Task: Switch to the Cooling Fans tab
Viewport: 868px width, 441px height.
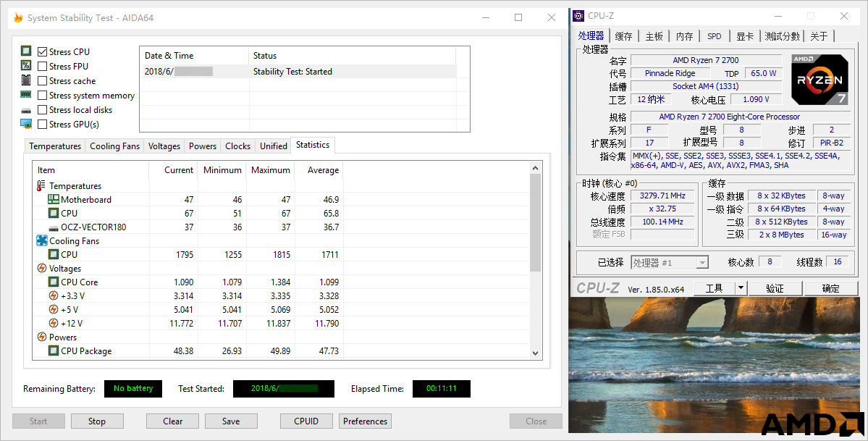Action: pos(114,146)
